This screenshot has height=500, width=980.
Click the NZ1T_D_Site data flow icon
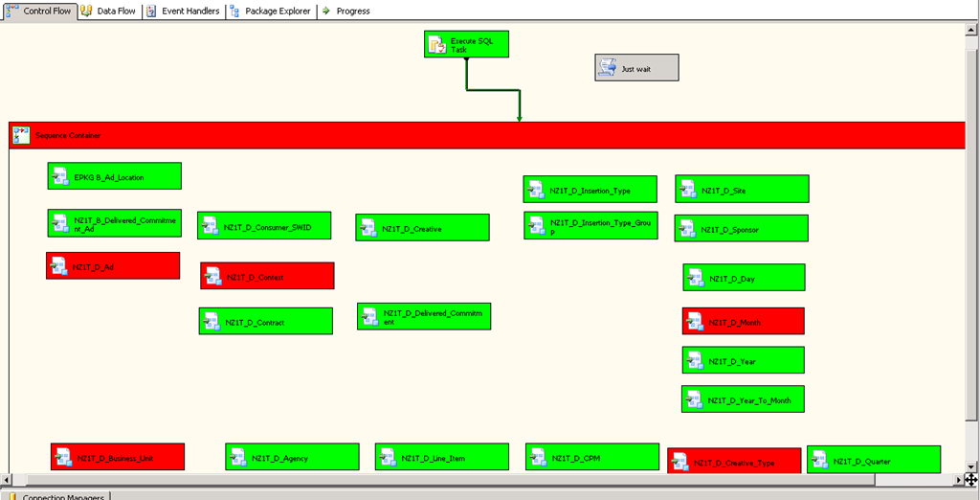(x=689, y=190)
